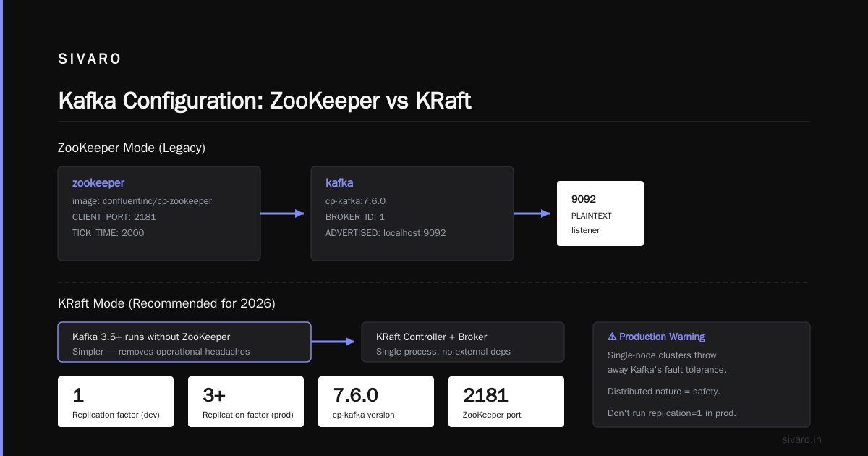Image resolution: width=868 pixels, height=456 pixels.
Task: Select the 'BROKER_ID: 1' line
Action: (355, 216)
